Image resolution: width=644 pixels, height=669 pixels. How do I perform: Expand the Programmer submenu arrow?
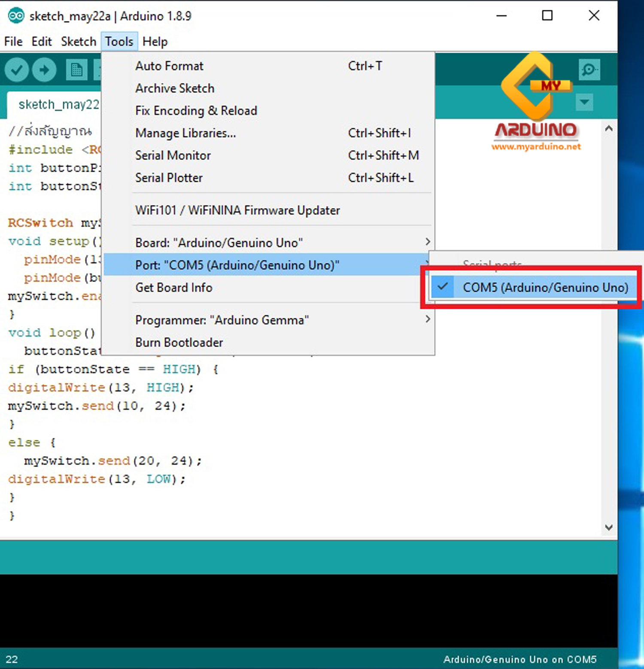click(x=428, y=319)
